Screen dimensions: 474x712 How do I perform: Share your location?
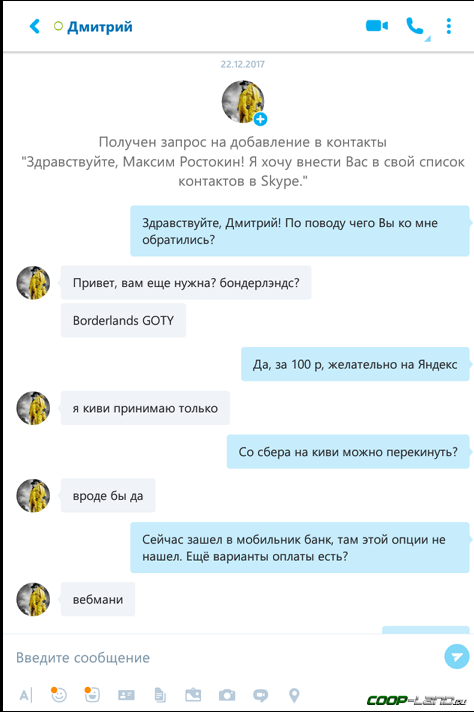pyautogui.click(x=294, y=695)
